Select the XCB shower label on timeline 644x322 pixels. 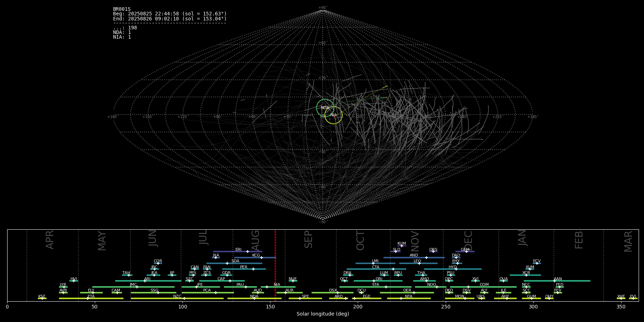pyautogui.click(x=526, y=273)
